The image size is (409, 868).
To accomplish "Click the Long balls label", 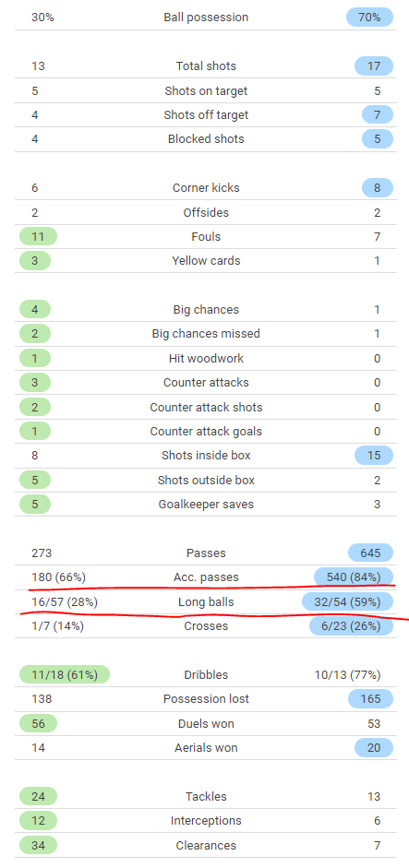I will (206, 601).
